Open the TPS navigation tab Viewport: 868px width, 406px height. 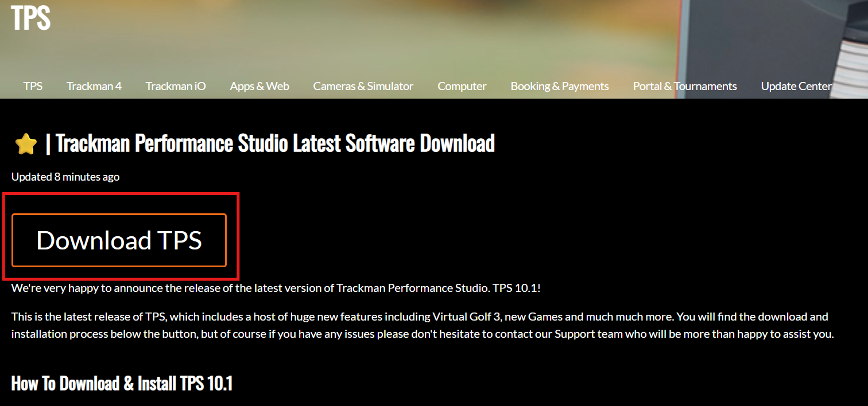coord(33,86)
